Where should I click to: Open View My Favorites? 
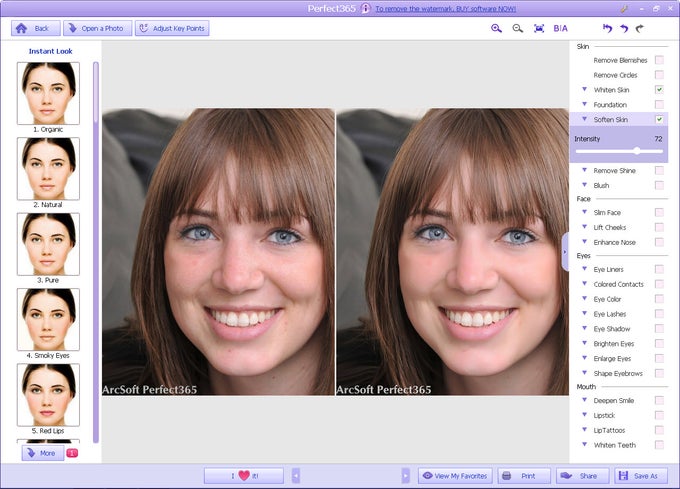[x=455, y=476]
